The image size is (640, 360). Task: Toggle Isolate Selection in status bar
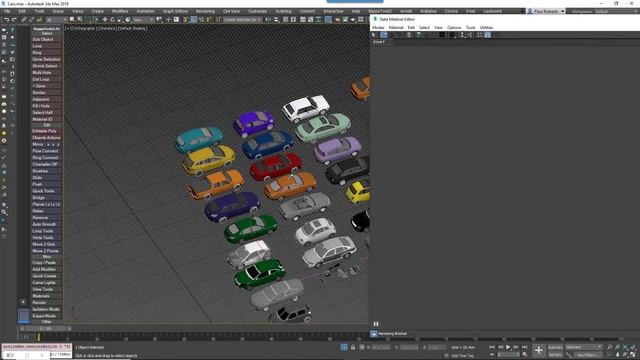(x=344, y=347)
